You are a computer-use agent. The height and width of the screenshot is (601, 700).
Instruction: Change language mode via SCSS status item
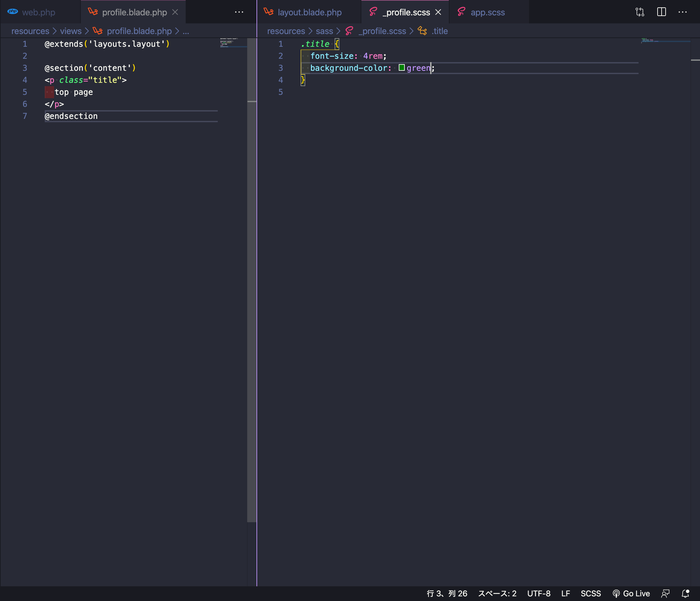coord(590,594)
